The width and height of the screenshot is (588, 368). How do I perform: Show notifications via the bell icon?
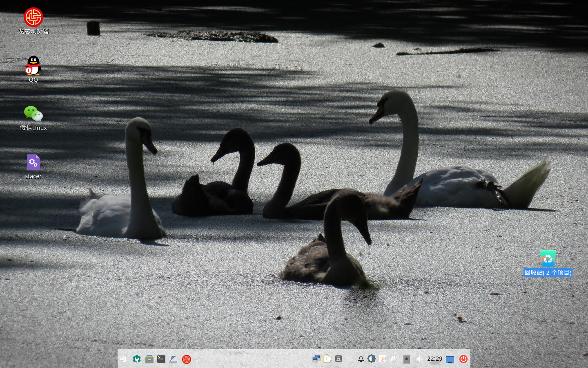[x=361, y=359]
